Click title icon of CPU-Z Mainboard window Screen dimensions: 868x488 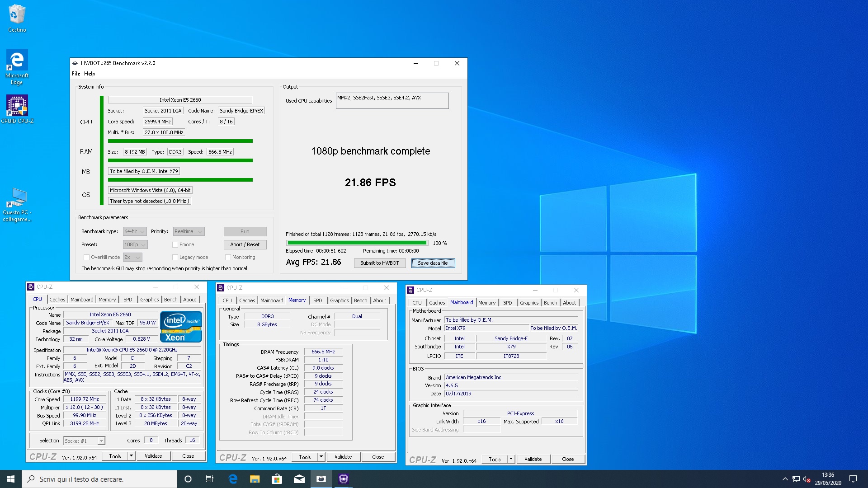point(410,290)
